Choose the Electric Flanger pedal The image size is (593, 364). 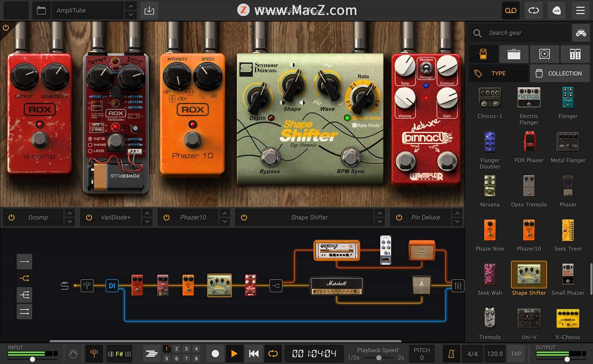click(x=529, y=105)
